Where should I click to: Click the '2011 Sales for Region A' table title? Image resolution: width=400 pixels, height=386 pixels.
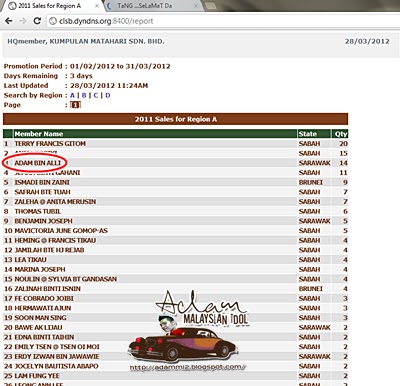pyautogui.click(x=175, y=119)
